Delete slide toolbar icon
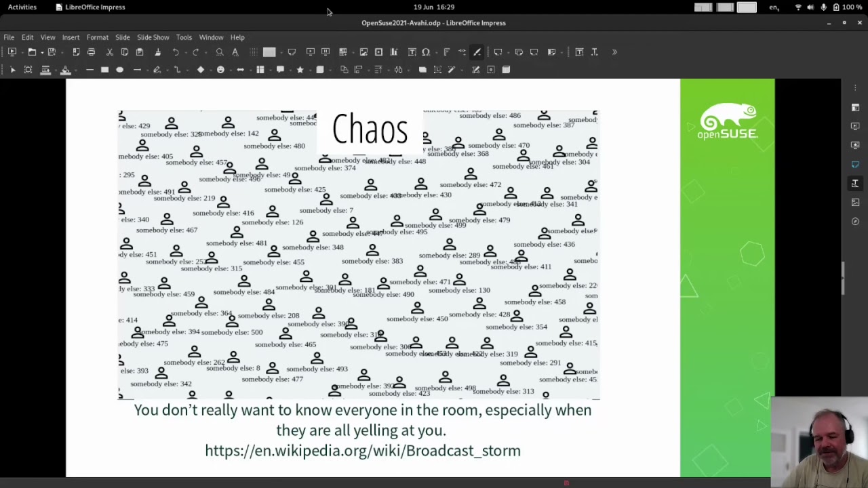 (x=534, y=52)
